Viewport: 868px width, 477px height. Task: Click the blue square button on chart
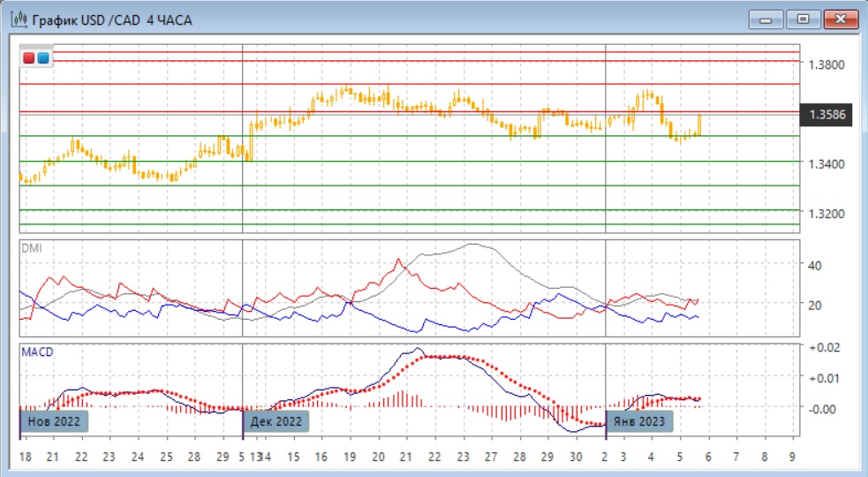43,58
